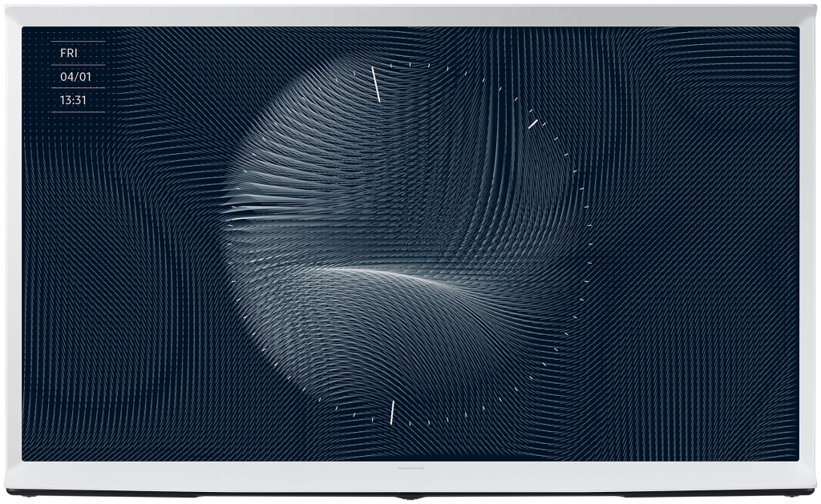821x504 pixels.
Task: Click the divider line between 04/01 and 13:31
Action: click(x=78, y=88)
